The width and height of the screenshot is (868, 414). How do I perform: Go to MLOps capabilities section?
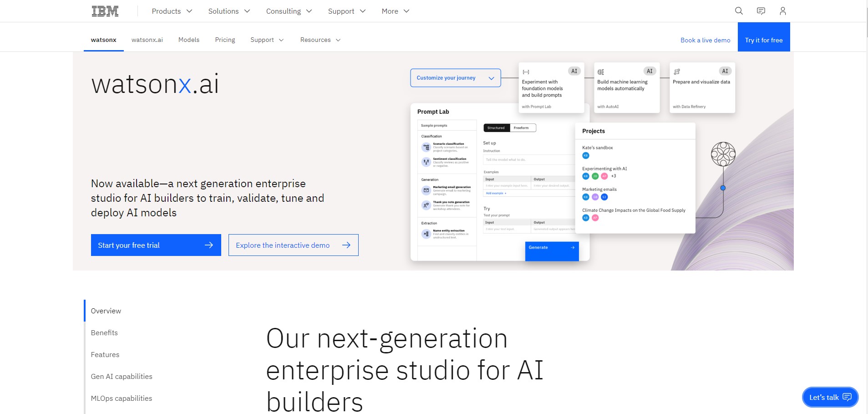122,398
